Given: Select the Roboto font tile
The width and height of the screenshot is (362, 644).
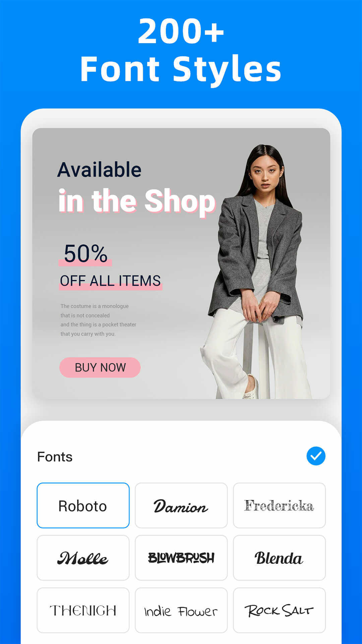Looking at the screenshot, I should 83,505.
